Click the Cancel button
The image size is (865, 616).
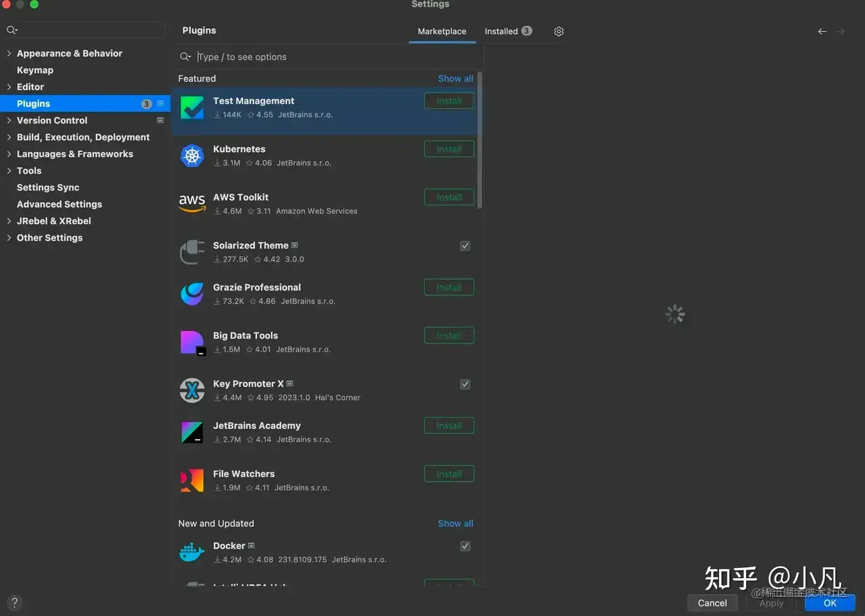[712, 603]
